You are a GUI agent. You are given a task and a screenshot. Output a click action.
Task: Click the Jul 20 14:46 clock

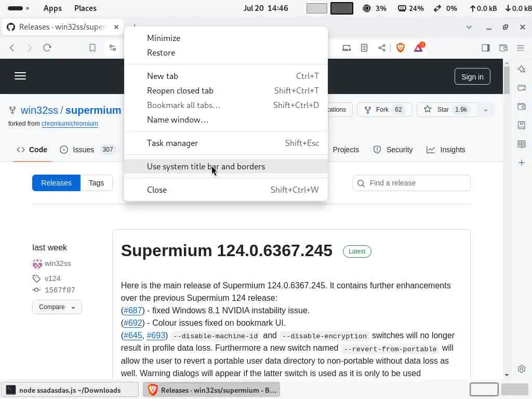pyautogui.click(x=265, y=8)
